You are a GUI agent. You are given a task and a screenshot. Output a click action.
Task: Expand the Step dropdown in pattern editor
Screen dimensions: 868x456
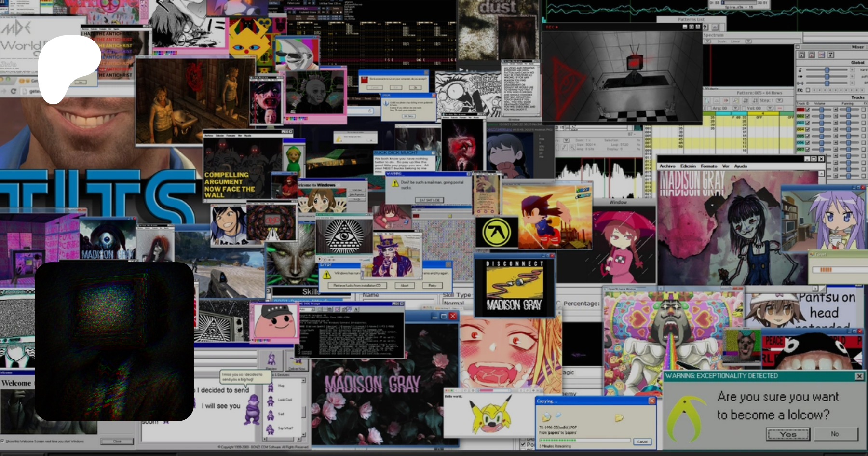(x=779, y=100)
